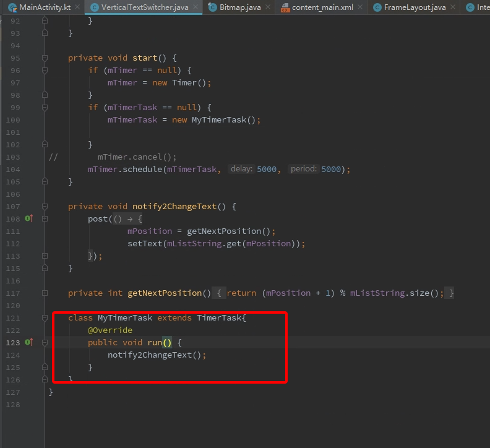This screenshot has height=448, width=490.
Task: Click the Kotlin file icon on MainActivity.kt tab
Action: click(12, 7)
